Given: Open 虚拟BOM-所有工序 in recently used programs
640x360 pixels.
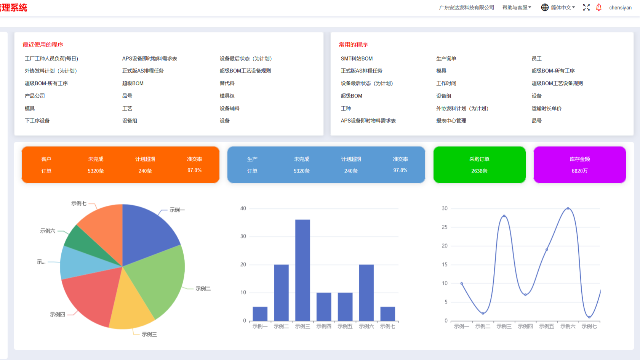Looking at the screenshot, I should [46, 83].
